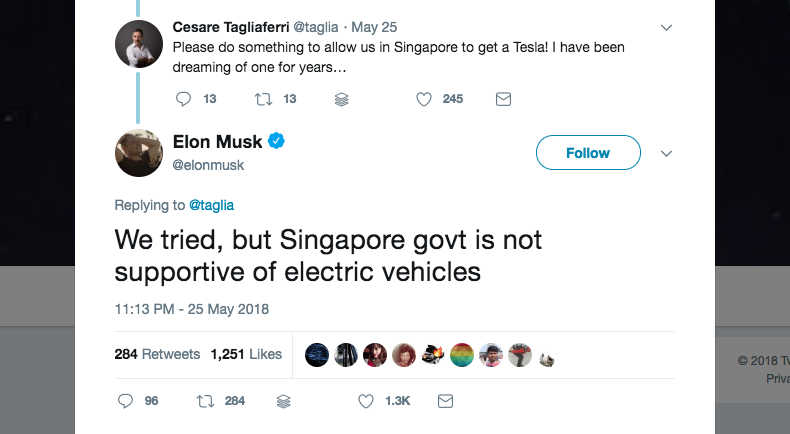
Task: Retweet Cesare Tagliaferri's tweet
Action: 262,99
